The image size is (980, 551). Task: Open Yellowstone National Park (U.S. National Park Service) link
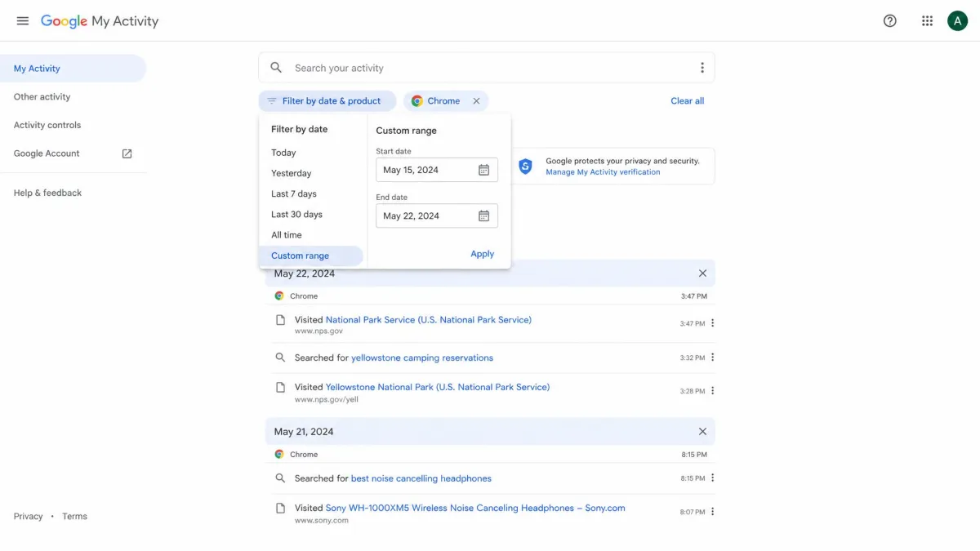tap(438, 387)
